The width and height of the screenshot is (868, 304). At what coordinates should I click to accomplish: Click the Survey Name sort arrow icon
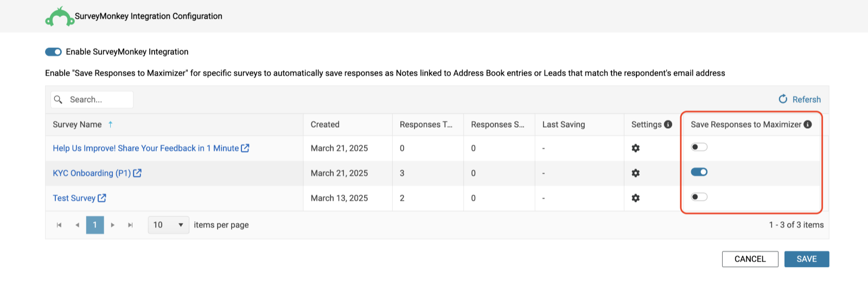point(111,124)
